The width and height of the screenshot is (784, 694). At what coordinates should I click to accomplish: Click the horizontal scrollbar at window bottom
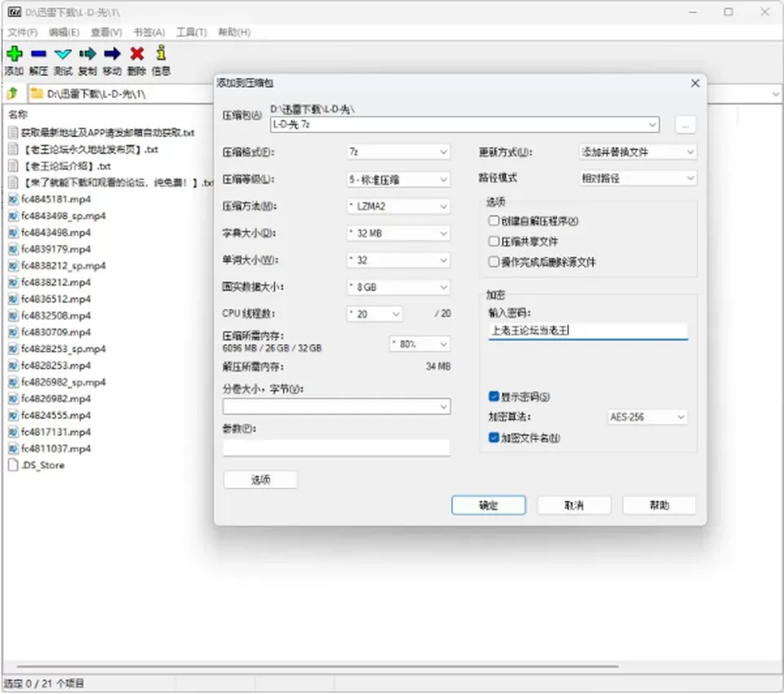[x=318, y=666]
